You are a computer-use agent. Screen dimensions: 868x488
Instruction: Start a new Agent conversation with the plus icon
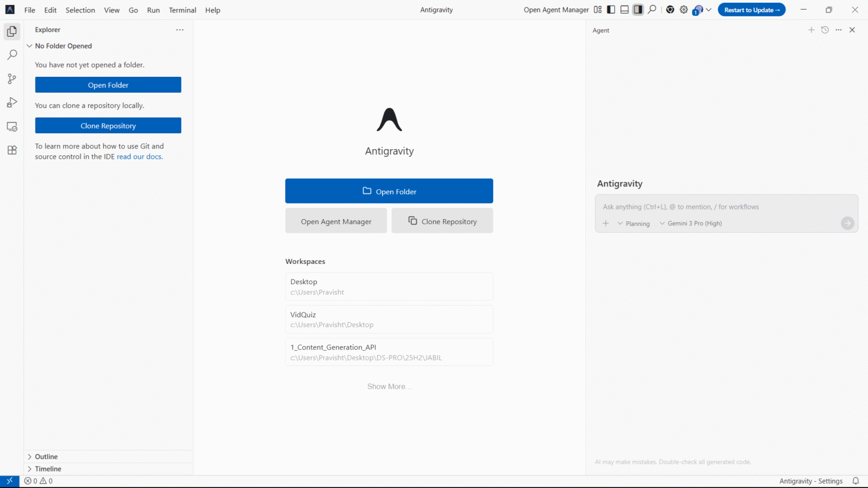tap(811, 30)
